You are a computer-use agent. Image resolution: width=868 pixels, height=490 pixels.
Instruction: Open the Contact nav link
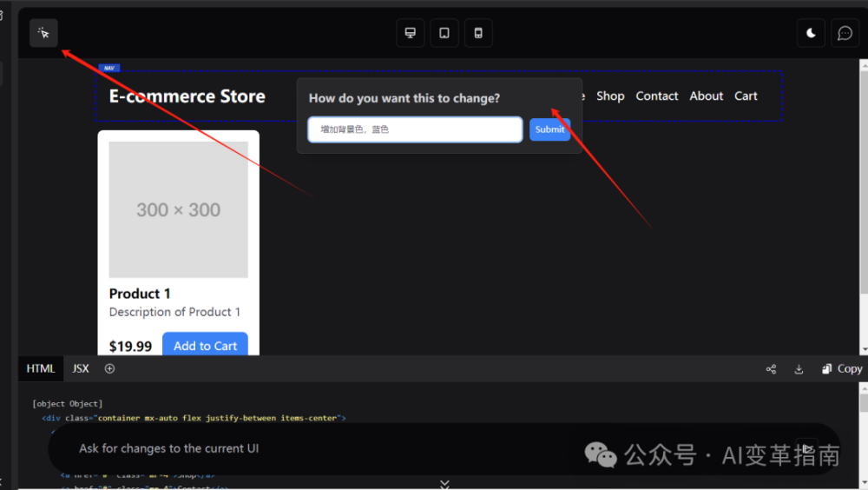tap(656, 96)
